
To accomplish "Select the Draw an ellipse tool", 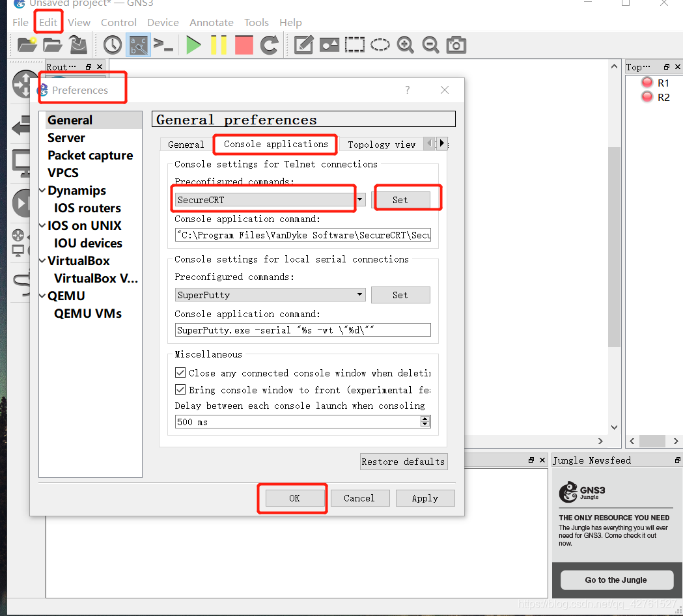I will pyautogui.click(x=380, y=45).
